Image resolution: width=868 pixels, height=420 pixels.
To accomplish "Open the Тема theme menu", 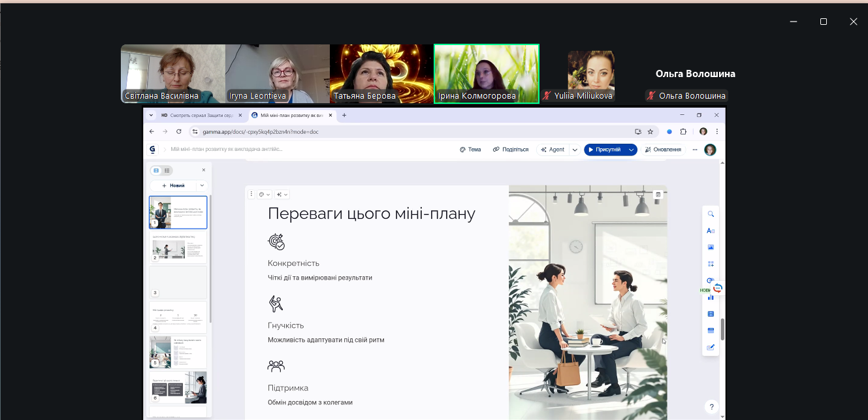I will click(x=470, y=150).
